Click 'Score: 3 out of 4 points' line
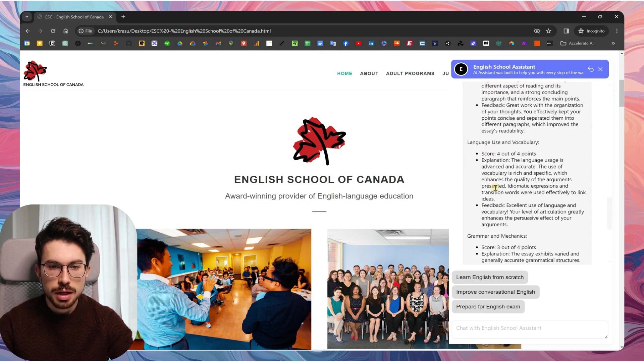This screenshot has width=644, height=362. [x=508, y=247]
